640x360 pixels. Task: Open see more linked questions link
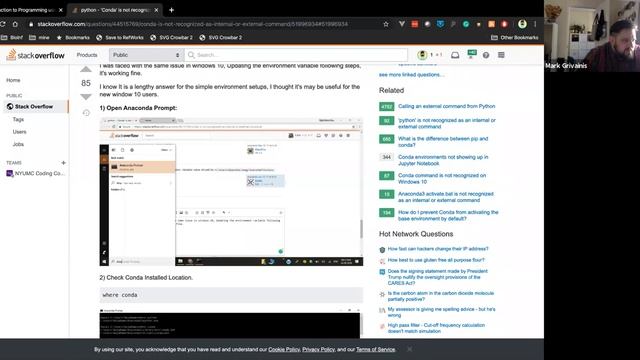pos(411,75)
